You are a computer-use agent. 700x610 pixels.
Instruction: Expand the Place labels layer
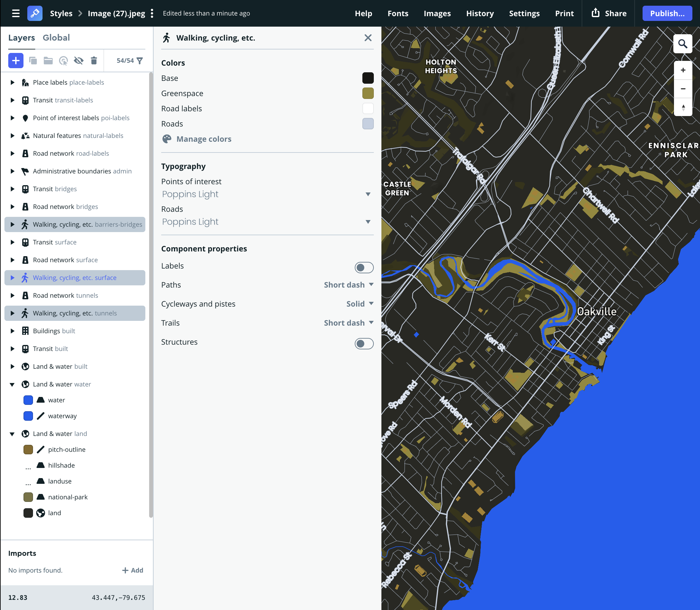click(13, 82)
